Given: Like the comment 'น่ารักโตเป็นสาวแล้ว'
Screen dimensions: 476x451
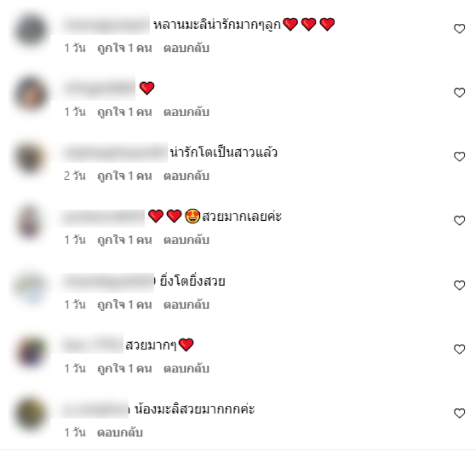Looking at the screenshot, I should coord(459,156).
